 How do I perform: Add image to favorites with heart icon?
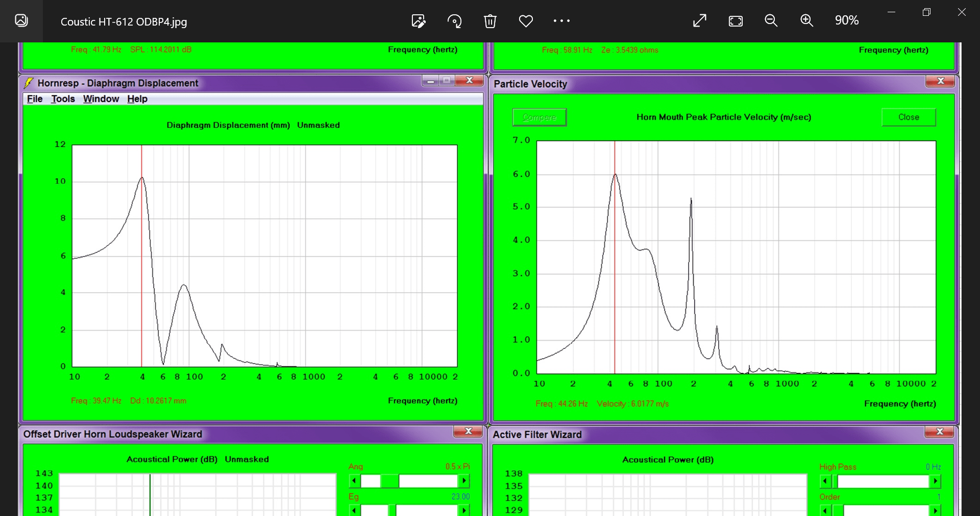(526, 21)
